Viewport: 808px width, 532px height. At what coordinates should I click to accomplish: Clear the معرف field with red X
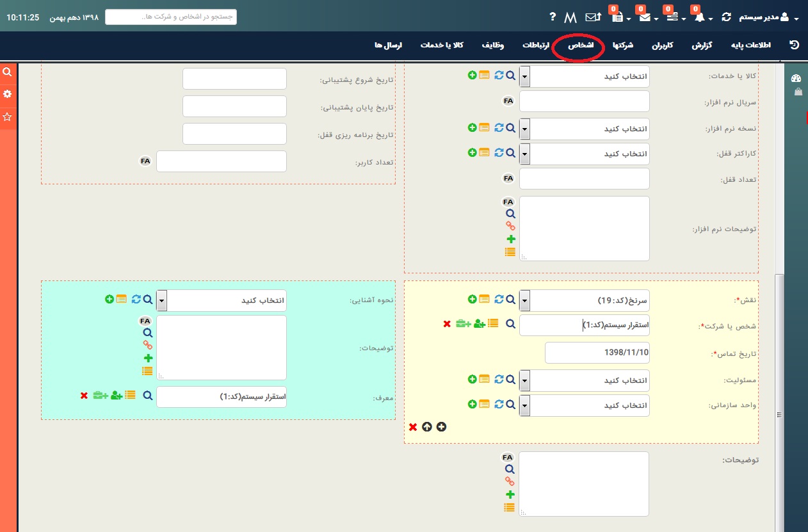(84, 396)
